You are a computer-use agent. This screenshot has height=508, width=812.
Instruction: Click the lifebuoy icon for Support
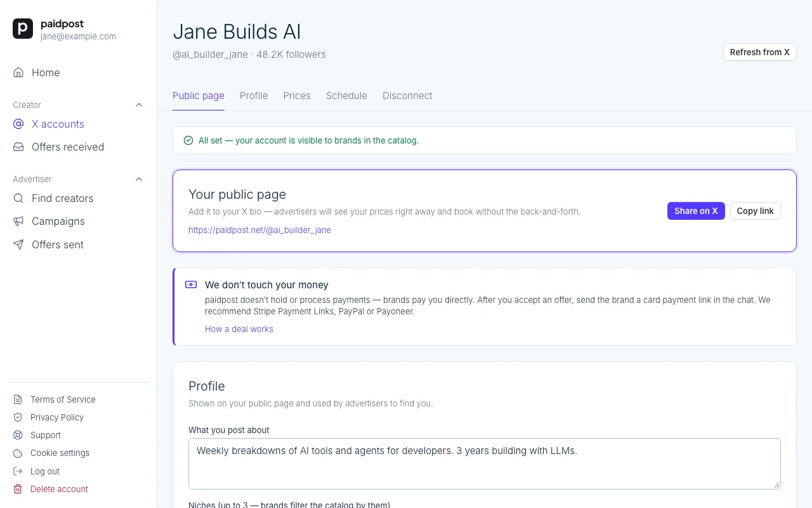18,435
